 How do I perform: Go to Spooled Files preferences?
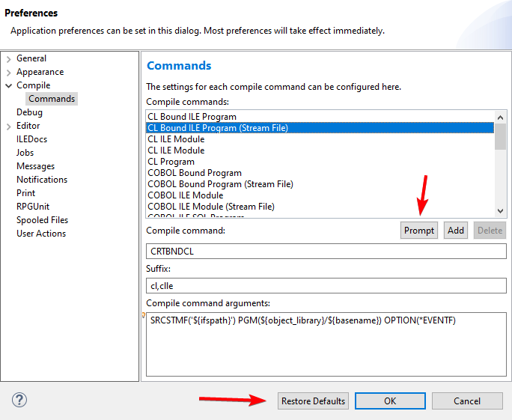pos(42,220)
